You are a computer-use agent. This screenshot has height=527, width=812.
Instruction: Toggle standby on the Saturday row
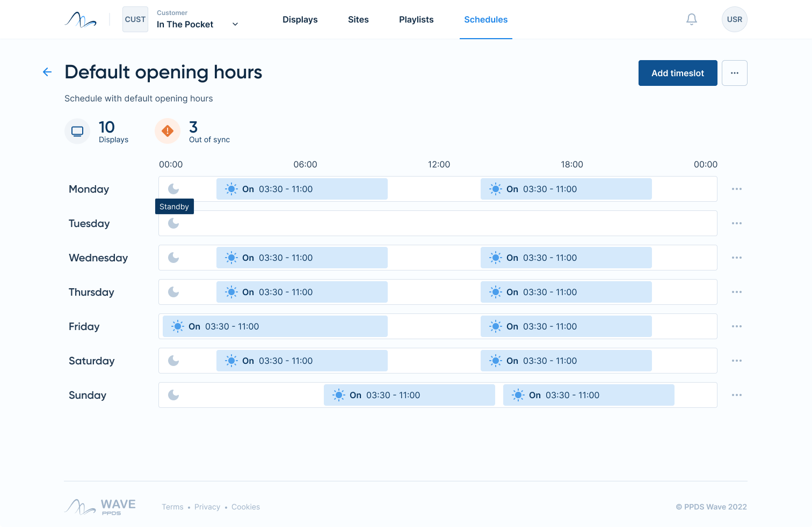click(173, 361)
